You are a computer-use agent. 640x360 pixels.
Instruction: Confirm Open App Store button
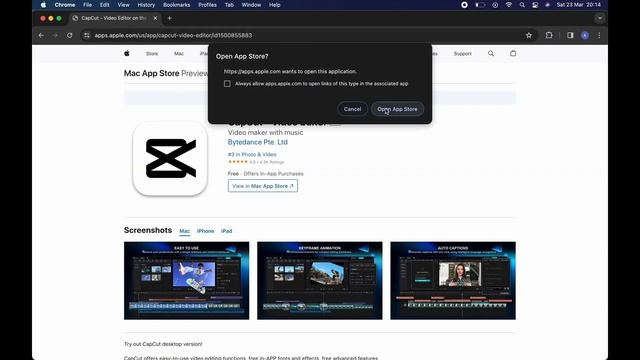[x=397, y=109]
